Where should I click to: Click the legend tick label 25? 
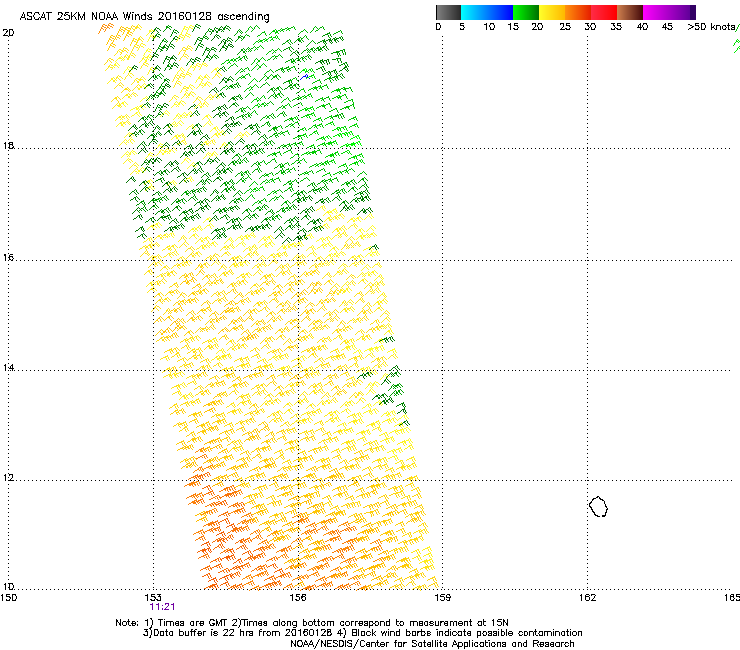[565, 27]
